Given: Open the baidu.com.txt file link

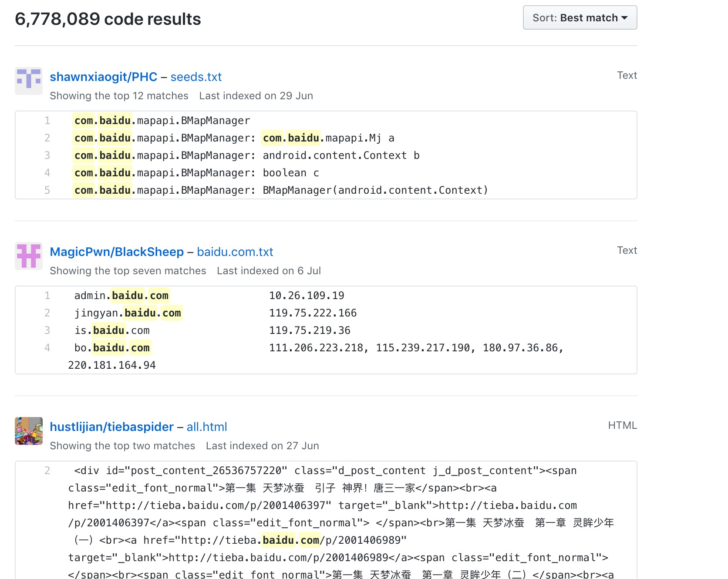Looking at the screenshot, I should coord(235,252).
